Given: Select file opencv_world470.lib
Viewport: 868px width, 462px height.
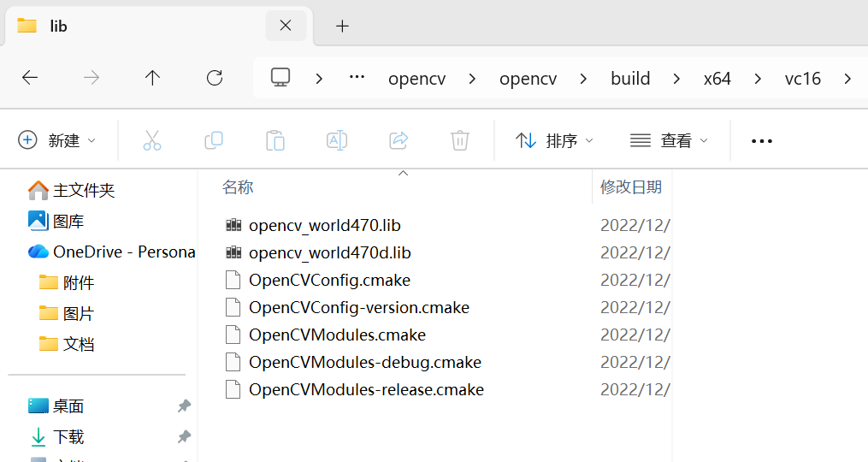Looking at the screenshot, I should click(324, 226).
